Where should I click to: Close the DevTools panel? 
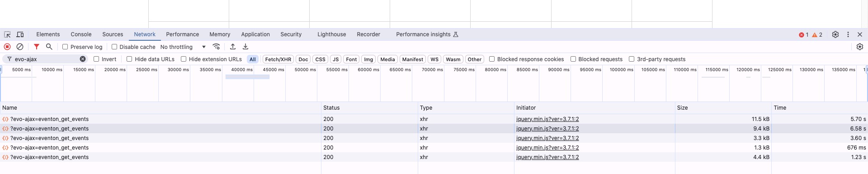[860, 34]
